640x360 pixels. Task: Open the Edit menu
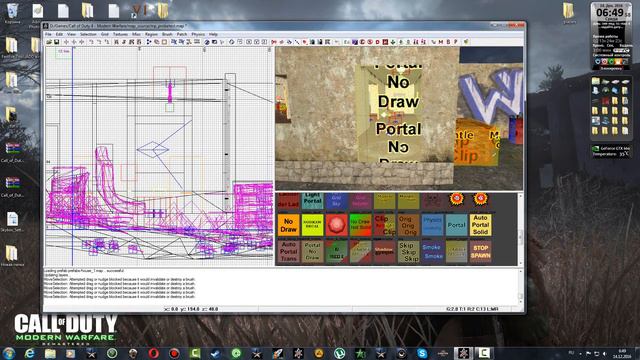tap(60, 34)
